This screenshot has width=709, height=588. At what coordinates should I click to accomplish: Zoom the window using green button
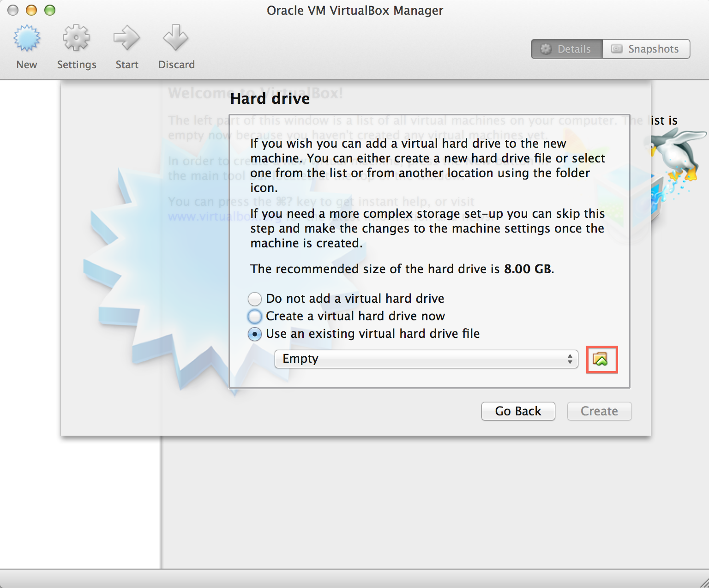(x=50, y=10)
